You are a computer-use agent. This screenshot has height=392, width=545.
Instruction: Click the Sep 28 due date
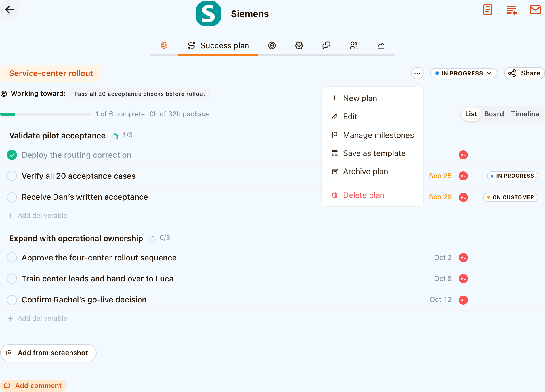point(440,197)
